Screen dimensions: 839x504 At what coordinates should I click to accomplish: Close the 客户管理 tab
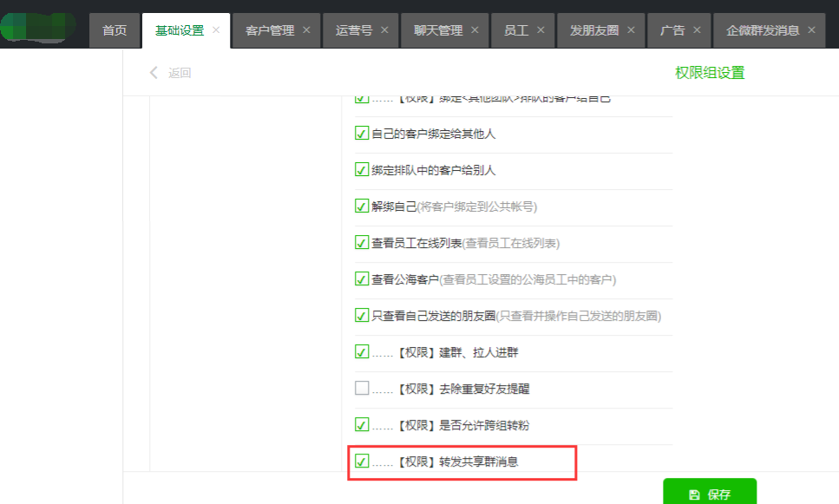(306, 30)
